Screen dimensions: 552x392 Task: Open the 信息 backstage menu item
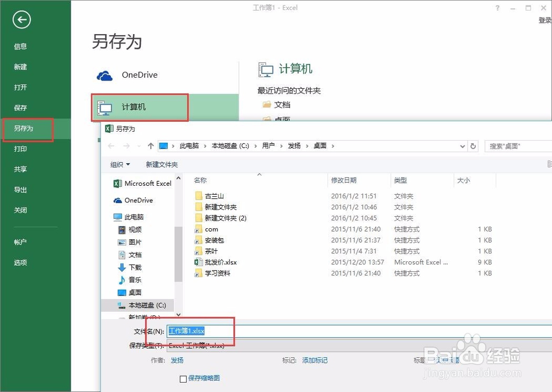pyautogui.click(x=20, y=46)
